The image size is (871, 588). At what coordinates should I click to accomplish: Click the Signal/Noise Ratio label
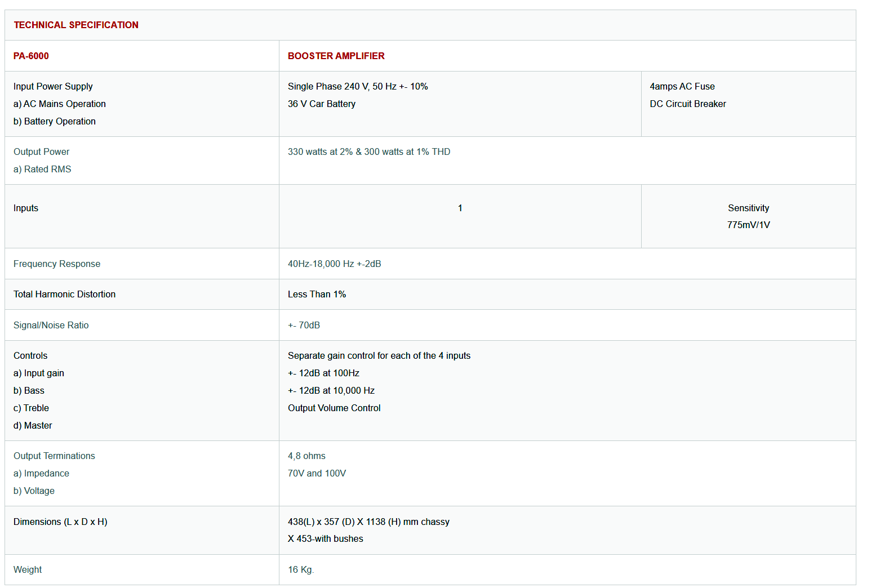(51, 325)
